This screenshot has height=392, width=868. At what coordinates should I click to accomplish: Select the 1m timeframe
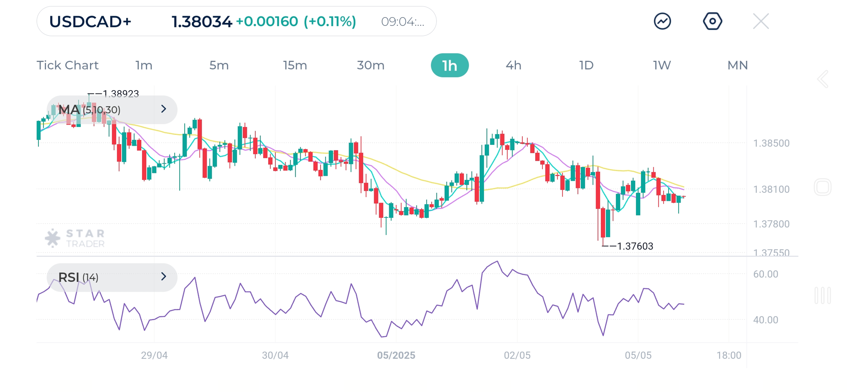coord(144,65)
